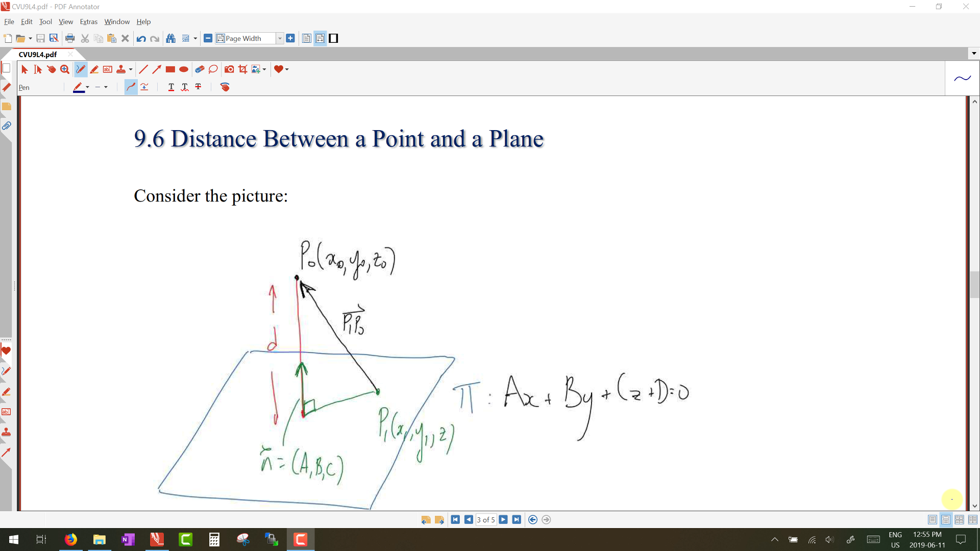Activate the Pan hand tool
Viewport: 980px width, 551px height.
coord(51,69)
